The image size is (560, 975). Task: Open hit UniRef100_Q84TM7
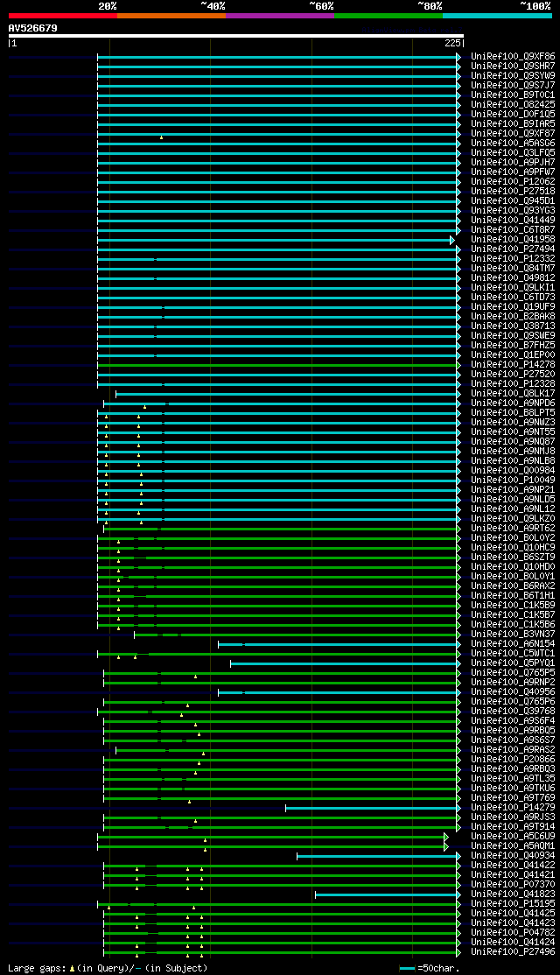513,269
